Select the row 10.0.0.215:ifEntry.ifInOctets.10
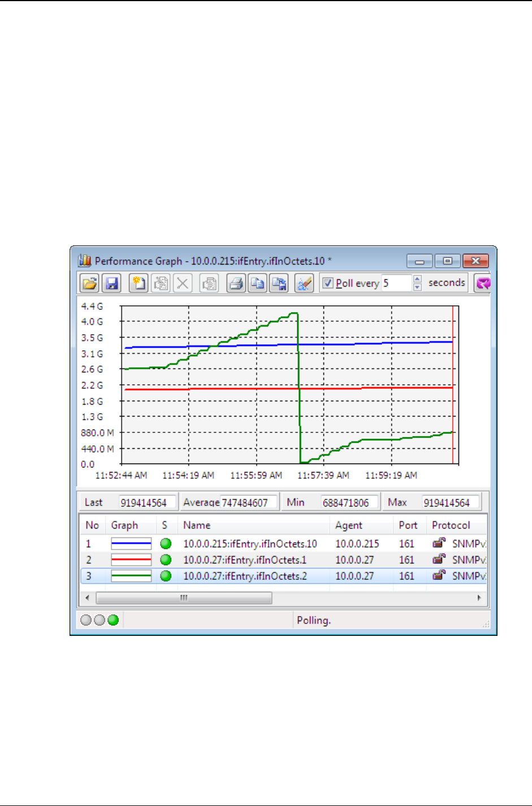 (283, 544)
